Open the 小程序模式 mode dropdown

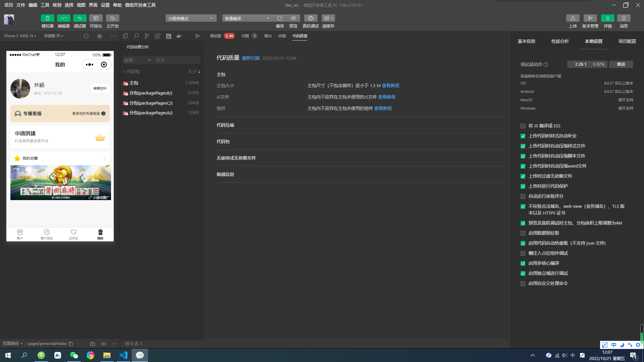(x=191, y=18)
